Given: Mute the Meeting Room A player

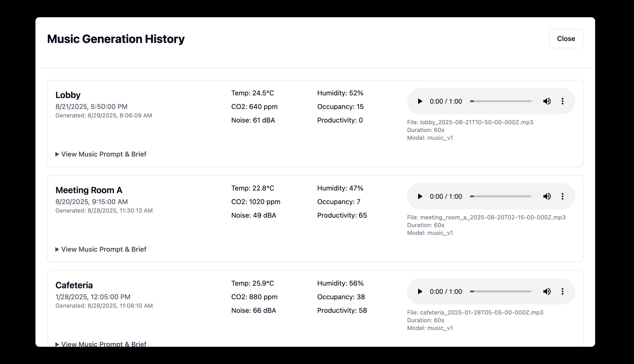Looking at the screenshot, I should pyautogui.click(x=547, y=196).
